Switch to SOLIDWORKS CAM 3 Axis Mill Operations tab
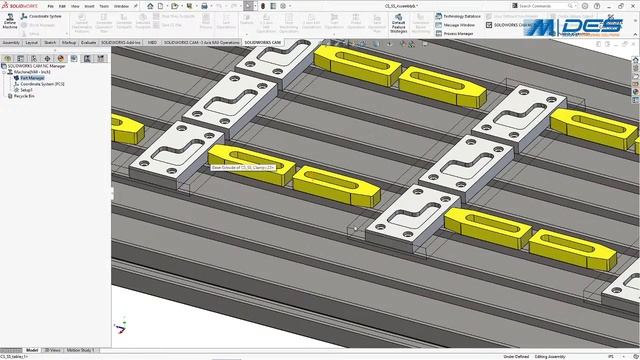The image size is (640, 360). [202, 42]
